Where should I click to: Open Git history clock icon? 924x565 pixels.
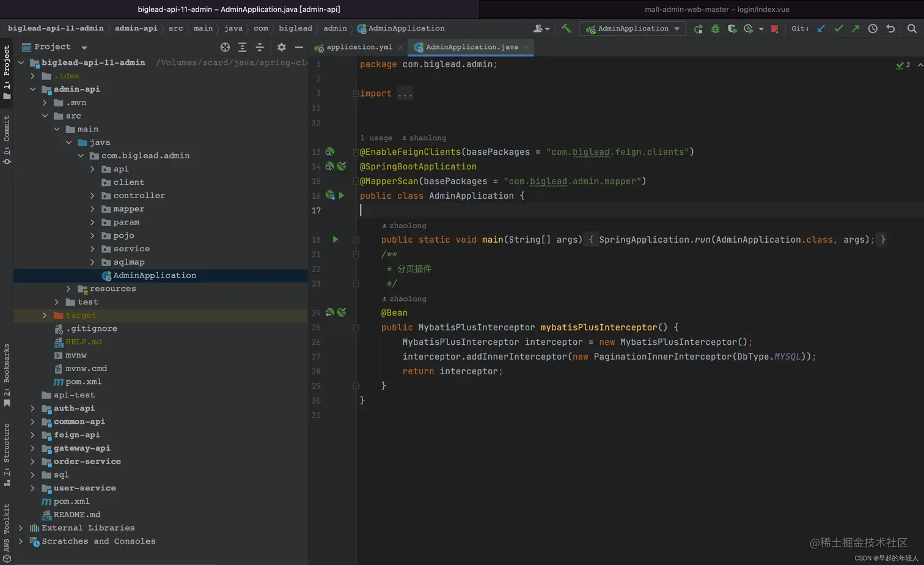[873, 29]
